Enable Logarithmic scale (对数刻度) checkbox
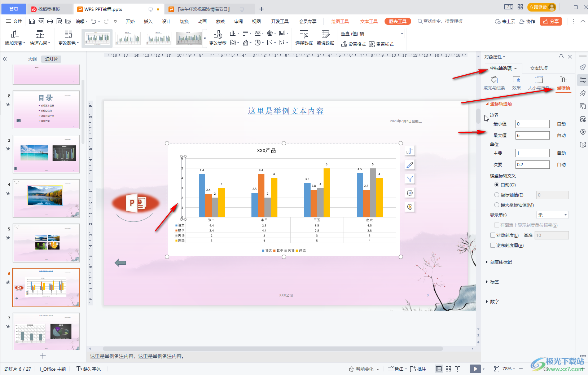The width and height of the screenshot is (588, 375). point(493,235)
